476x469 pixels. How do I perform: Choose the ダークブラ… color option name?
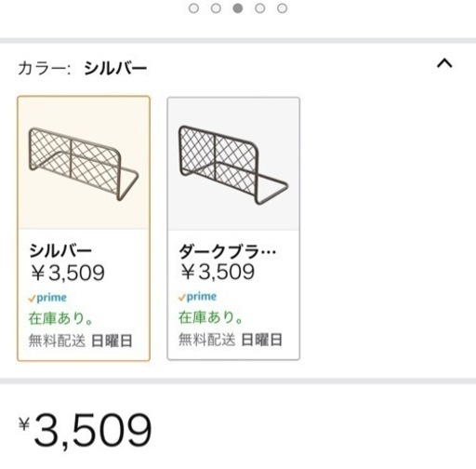[x=227, y=251]
